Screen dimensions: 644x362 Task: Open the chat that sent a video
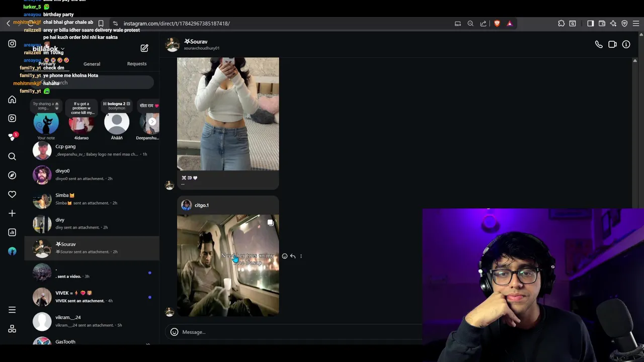point(92,273)
